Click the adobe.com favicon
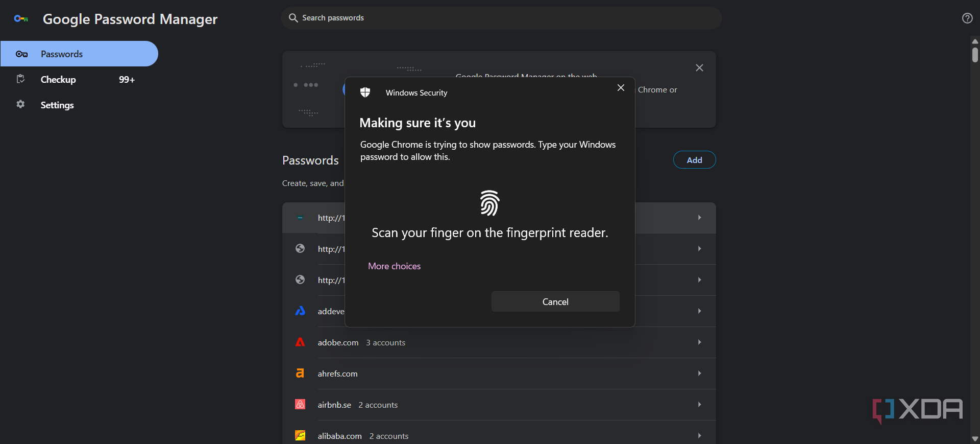The height and width of the screenshot is (444, 980). pyautogui.click(x=300, y=342)
